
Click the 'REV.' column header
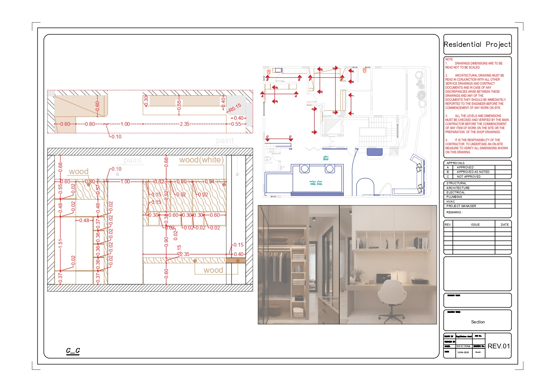[x=448, y=225]
